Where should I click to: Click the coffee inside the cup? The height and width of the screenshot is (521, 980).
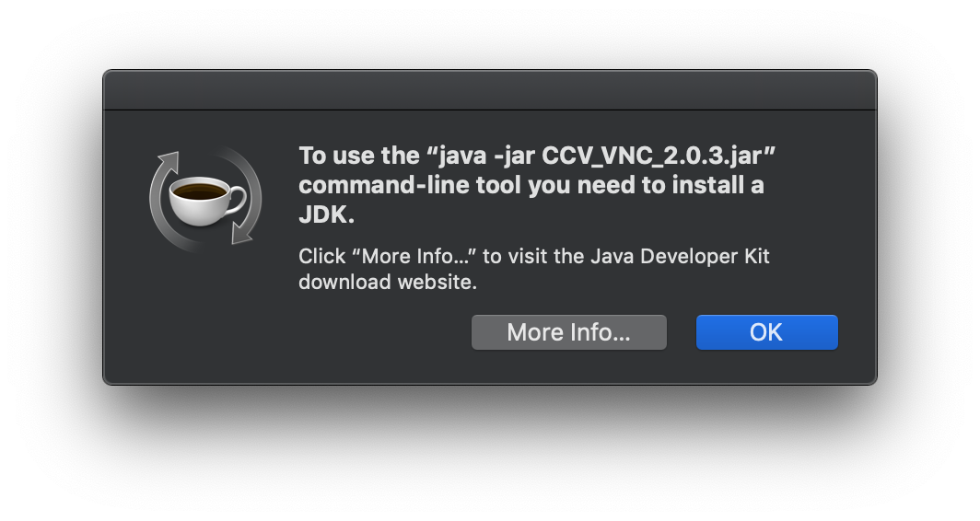[x=201, y=191]
